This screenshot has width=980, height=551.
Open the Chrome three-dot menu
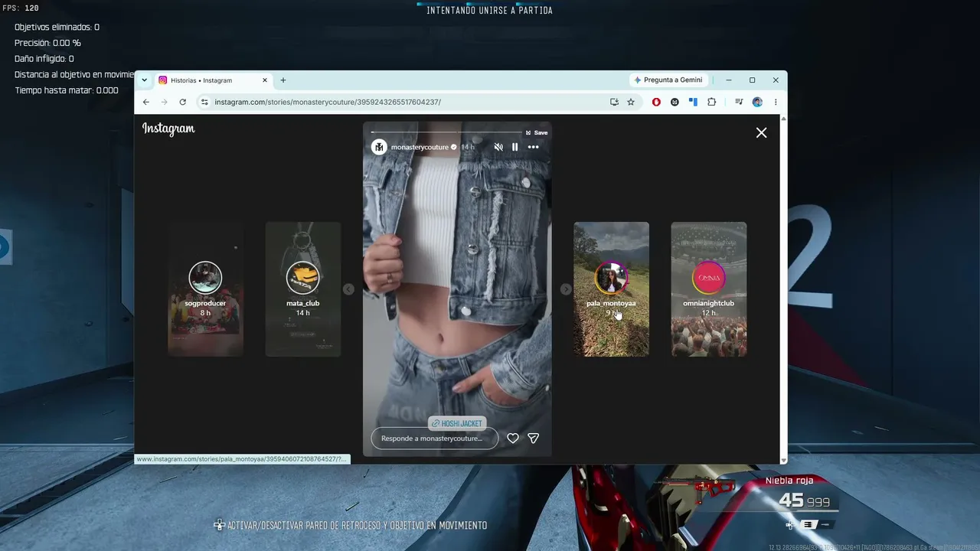pyautogui.click(x=776, y=102)
